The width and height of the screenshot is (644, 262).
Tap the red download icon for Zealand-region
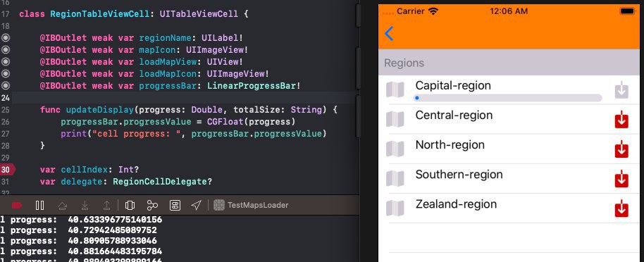(x=621, y=208)
